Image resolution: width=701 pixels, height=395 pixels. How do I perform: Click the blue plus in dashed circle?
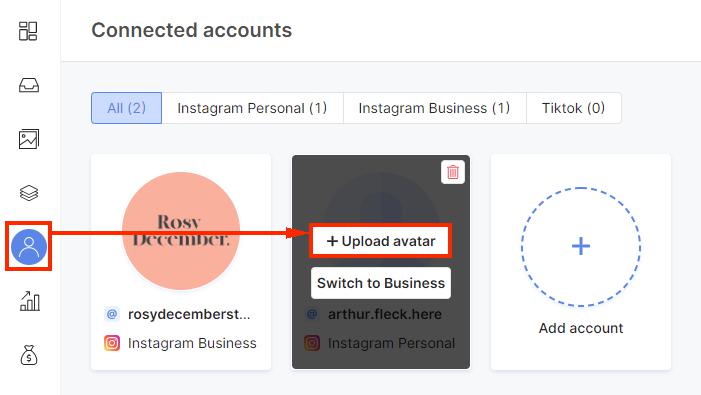581,247
